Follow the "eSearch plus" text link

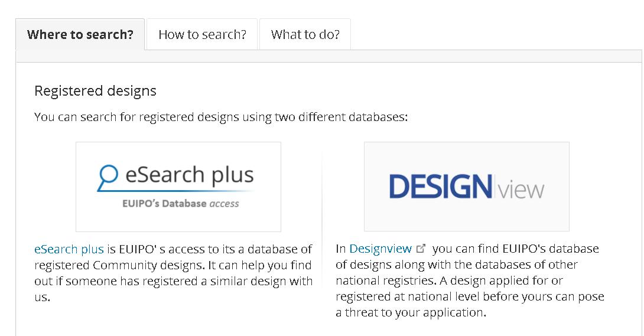69,249
